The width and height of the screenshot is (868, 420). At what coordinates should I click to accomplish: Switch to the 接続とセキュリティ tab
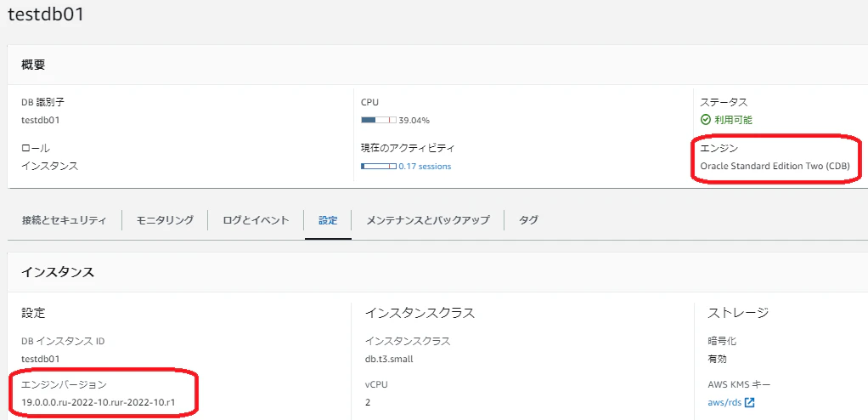[65, 220]
